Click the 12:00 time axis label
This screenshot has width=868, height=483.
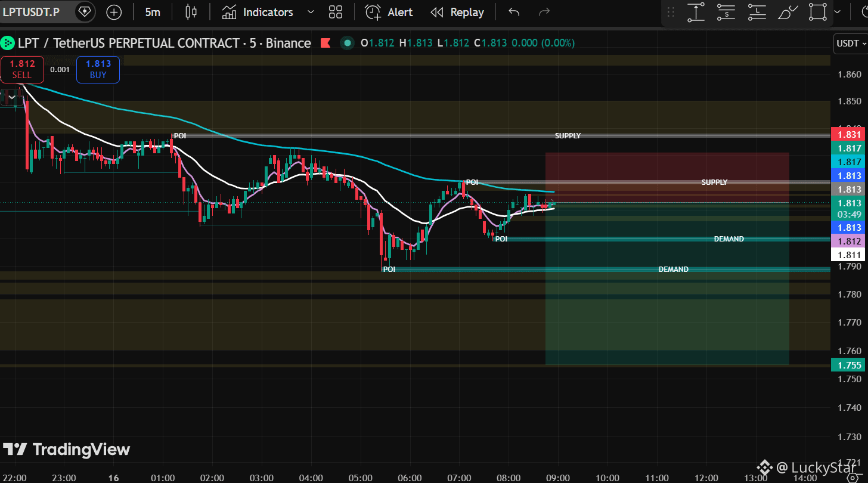[706, 478]
